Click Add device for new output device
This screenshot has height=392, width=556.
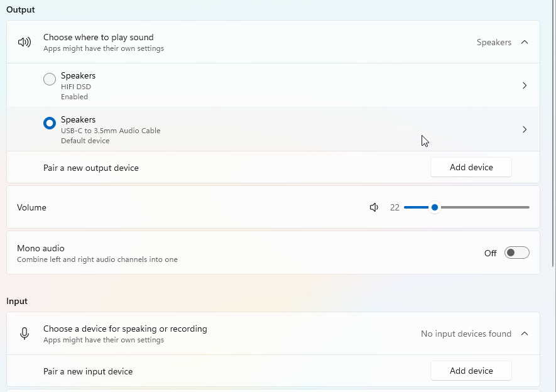471,167
